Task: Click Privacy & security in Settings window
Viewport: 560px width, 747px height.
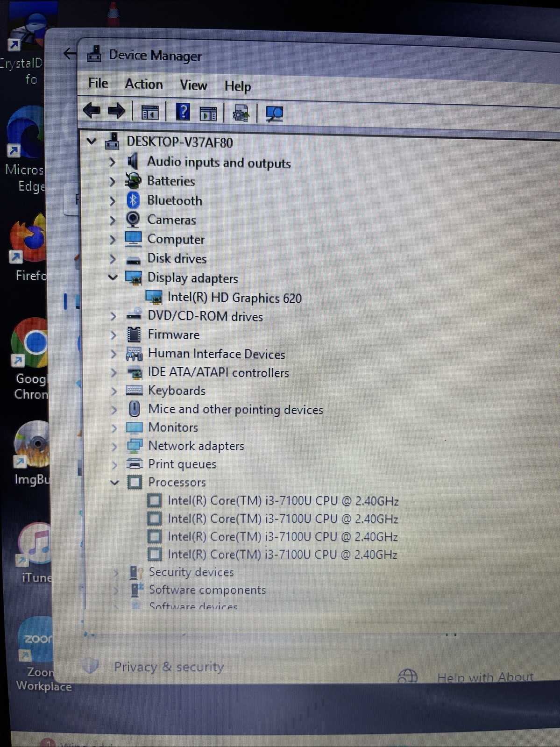Action: (169, 667)
